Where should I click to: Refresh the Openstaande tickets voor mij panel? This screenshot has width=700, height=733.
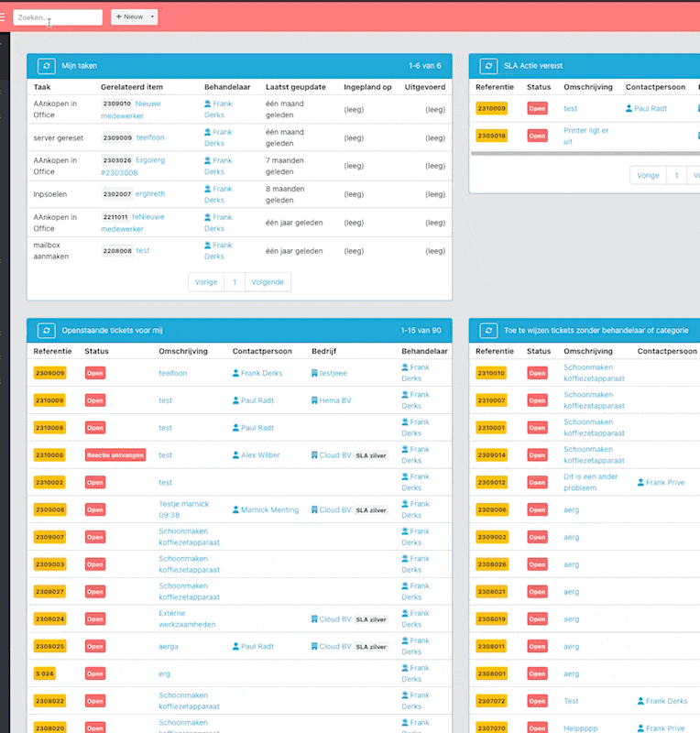tap(47, 331)
